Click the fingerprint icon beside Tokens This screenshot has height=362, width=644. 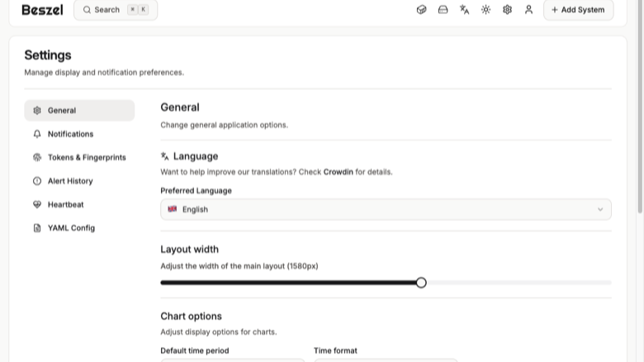click(x=37, y=157)
